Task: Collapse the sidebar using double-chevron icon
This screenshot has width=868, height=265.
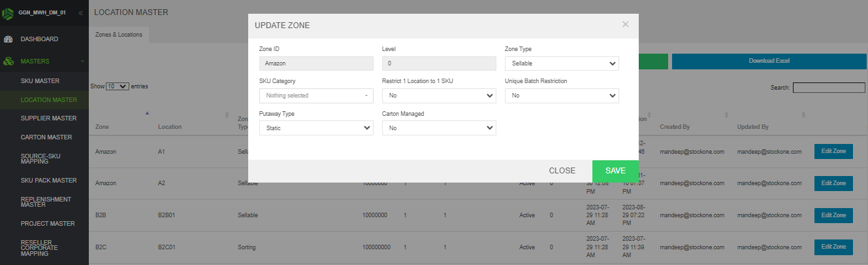Action: [x=80, y=13]
